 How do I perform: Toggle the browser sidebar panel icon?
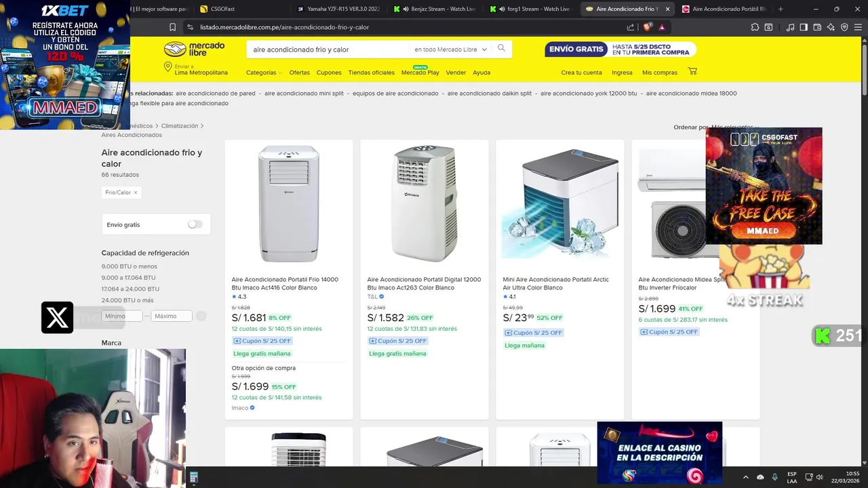[804, 27]
